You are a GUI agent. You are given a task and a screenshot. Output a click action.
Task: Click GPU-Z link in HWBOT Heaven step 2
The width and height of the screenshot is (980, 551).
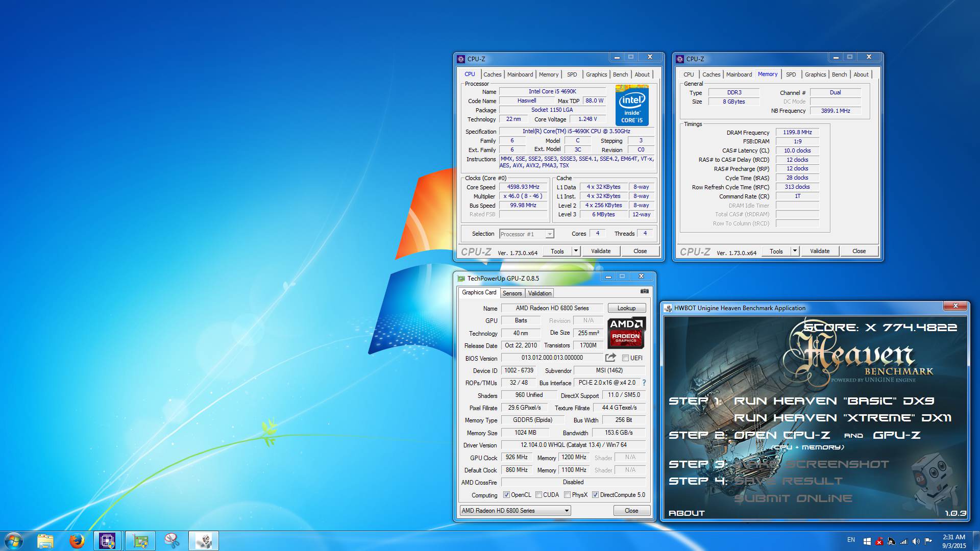pyautogui.click(x=897, y=435)
